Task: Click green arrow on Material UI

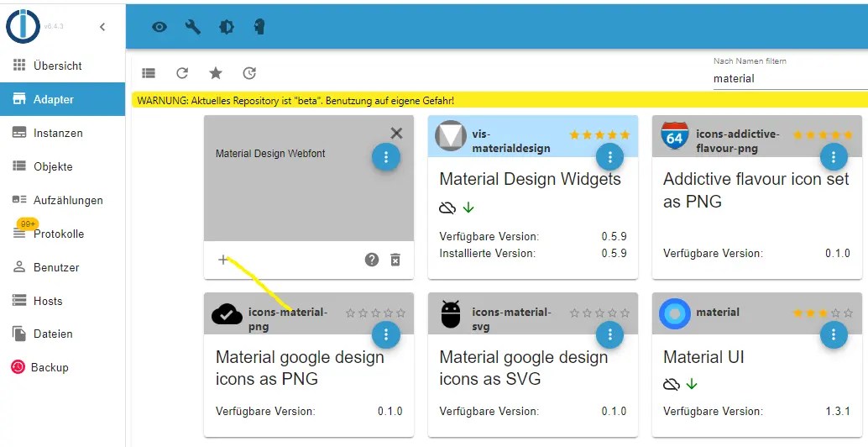Action: (x=692, y=384)
